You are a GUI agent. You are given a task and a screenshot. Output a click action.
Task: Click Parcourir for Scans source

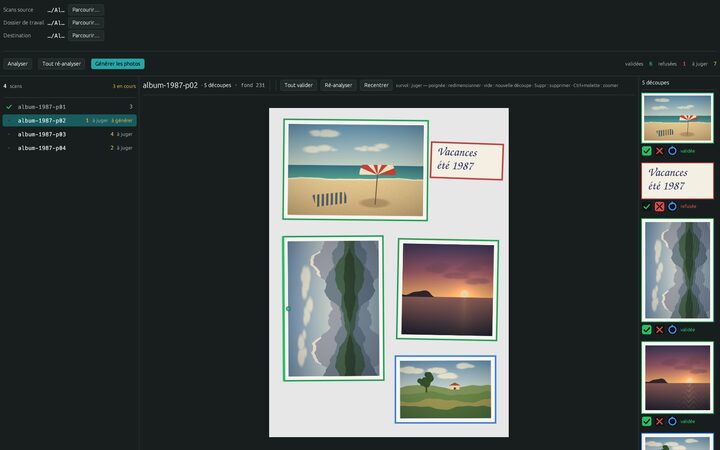click(x=86, y=10)
